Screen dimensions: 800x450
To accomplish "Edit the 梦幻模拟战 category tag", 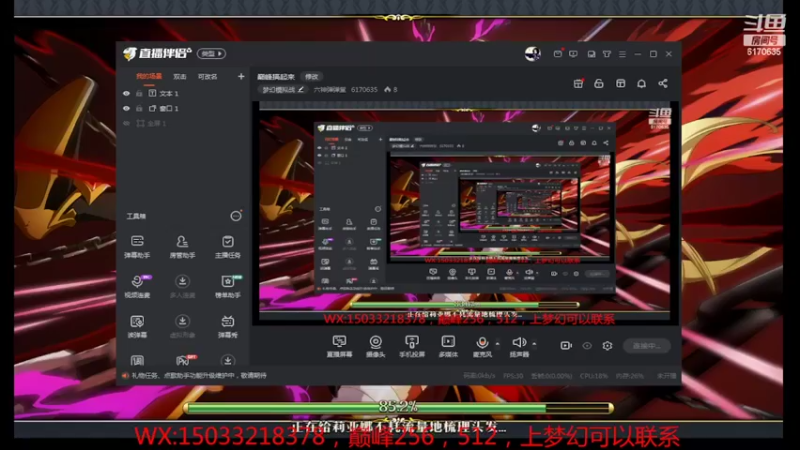I will click(283, 89).
